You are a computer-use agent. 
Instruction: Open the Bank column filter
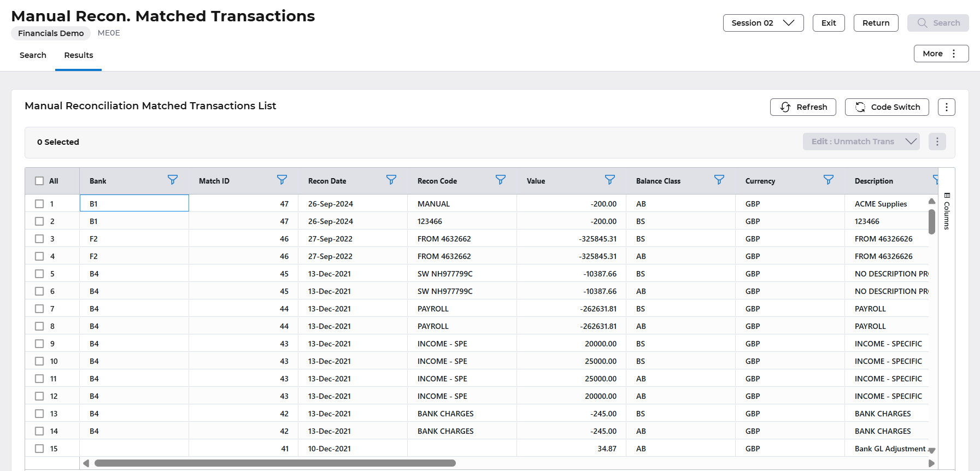click(x=172, y=180)
